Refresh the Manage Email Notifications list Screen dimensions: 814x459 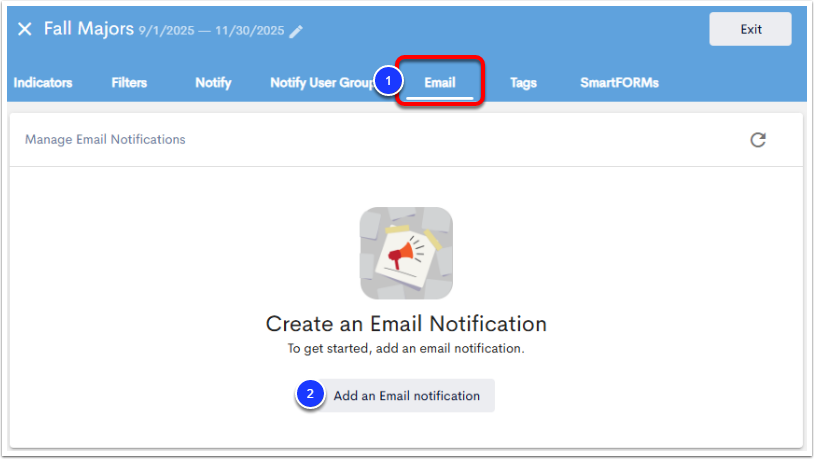coord(758,140)
